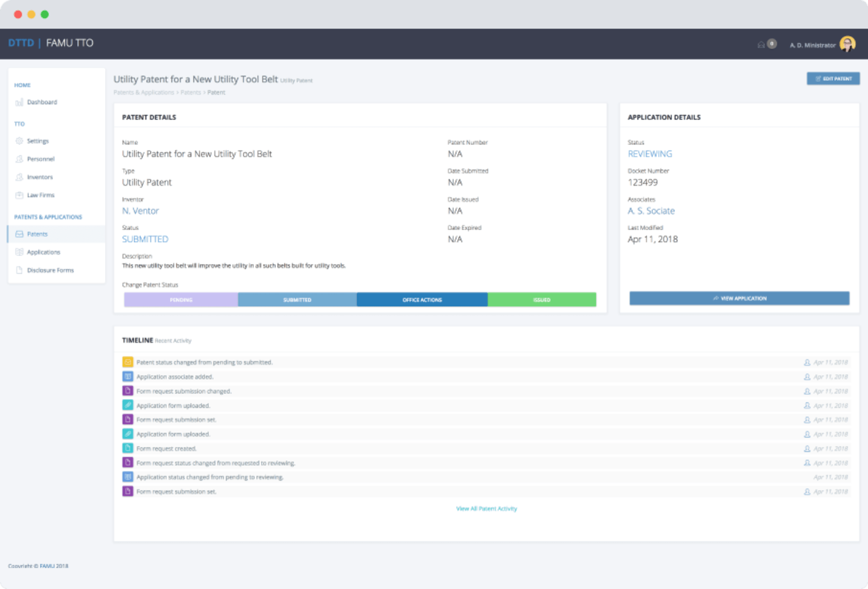Open the VIEW APPLICATION button
The image size is (868, 589).
pos(740,298)
